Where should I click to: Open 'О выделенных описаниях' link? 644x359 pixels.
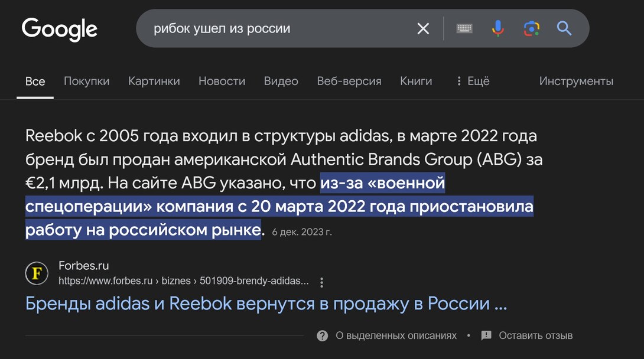click(396, 335)
